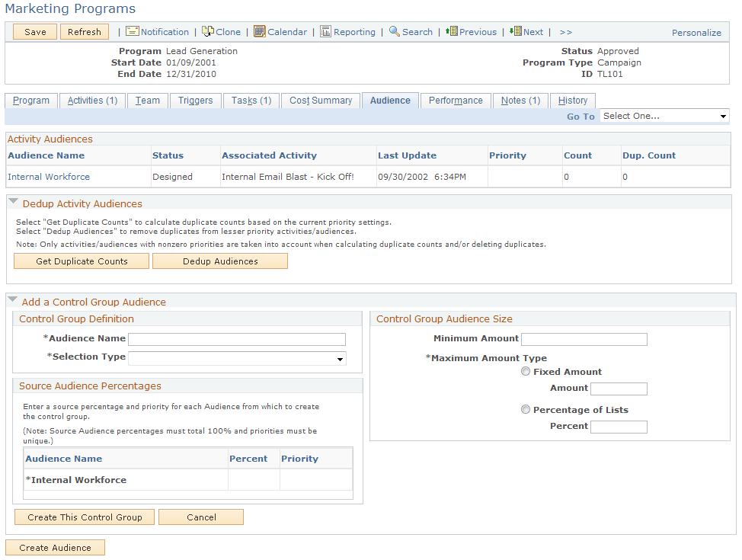
Task: Open the Internal Workforce audience link
Action: pos(49,177)
